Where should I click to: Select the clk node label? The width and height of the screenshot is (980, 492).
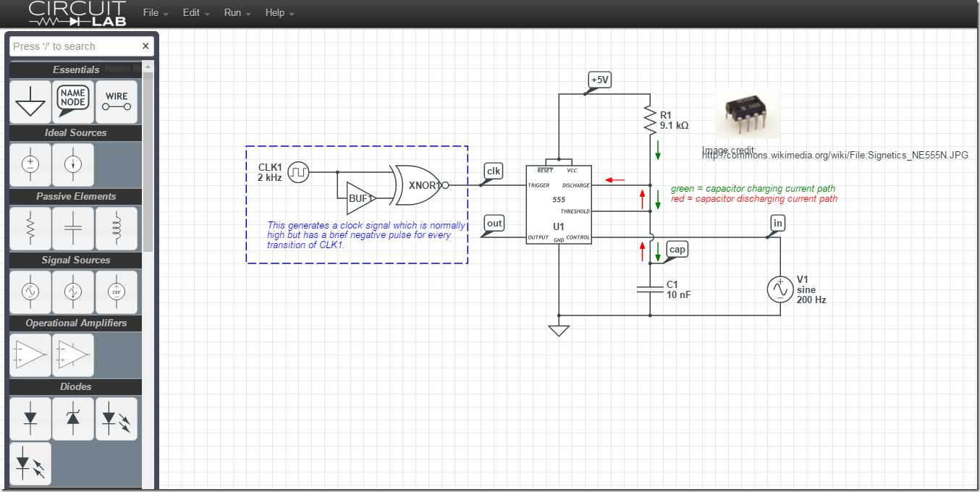tap(494, 171)
